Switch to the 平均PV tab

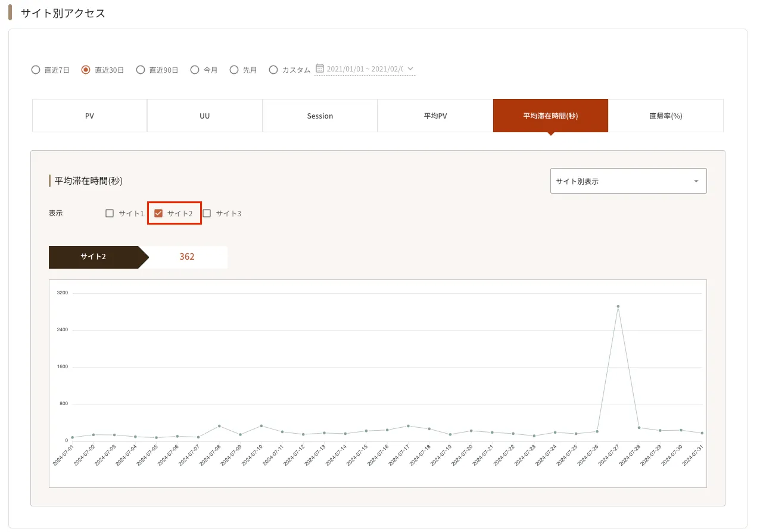tap(435, 116)
